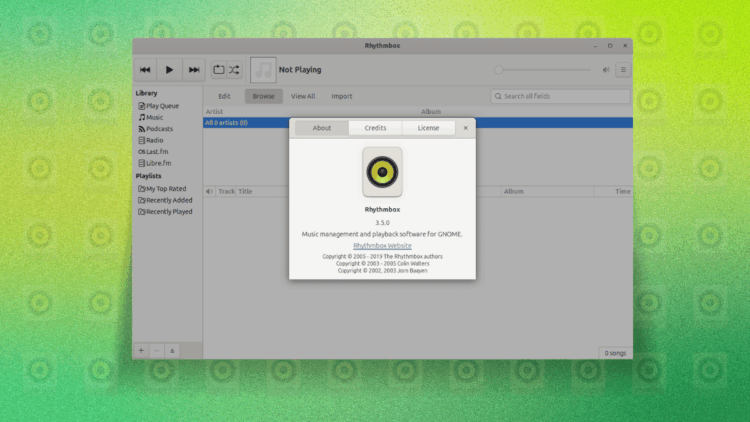
Task: Sort tracks by Time column
Action: 613,191
